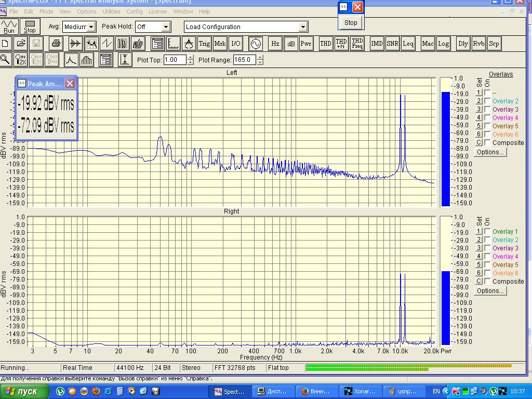Click the Zoom In 2X icon
The width and height of the screenshot is (532, 399).
(x=21, y=60)
